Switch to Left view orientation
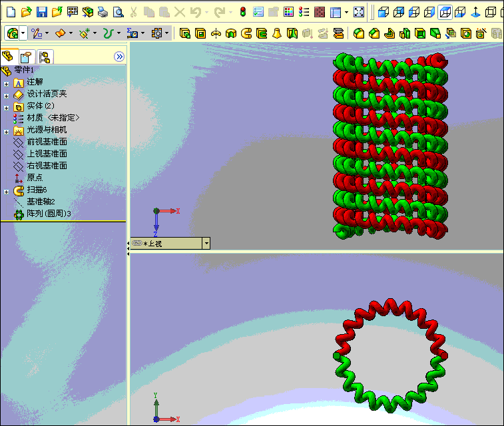Viewport: 504px width, 426px height. coord(414,12)
